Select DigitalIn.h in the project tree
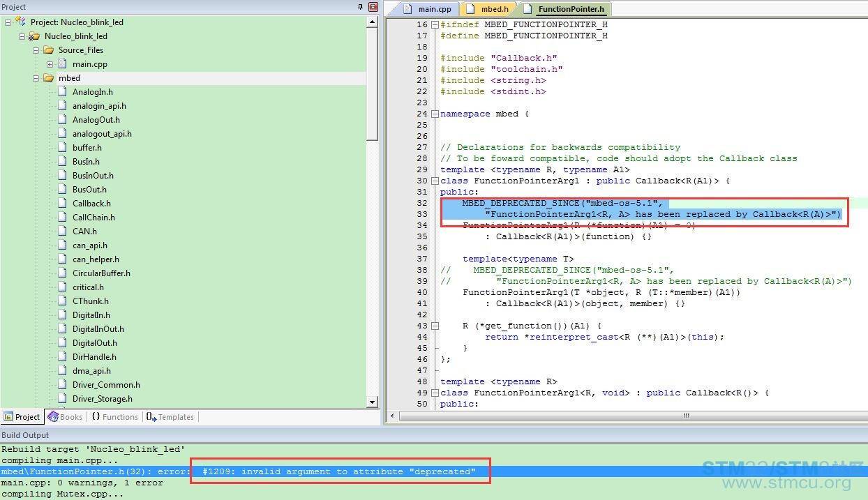Image resolution: width=868 pixels, height=500 pixels. pos(91,315)
